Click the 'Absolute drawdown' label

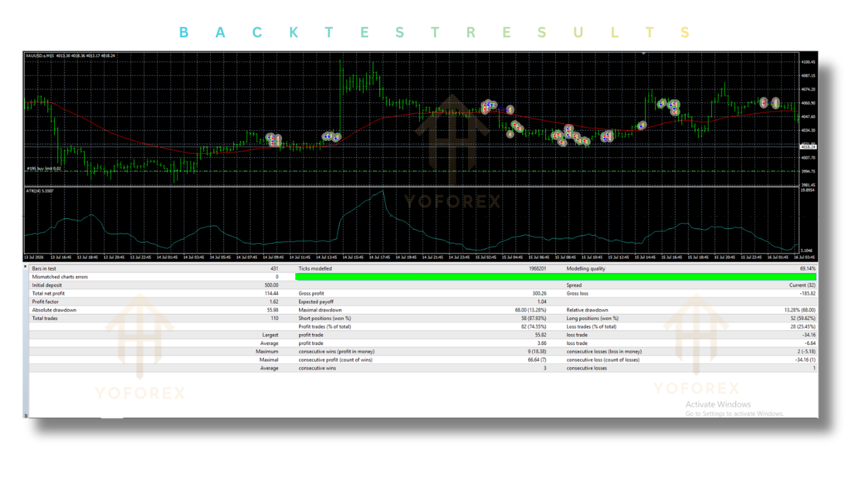(x=54, y=310)
